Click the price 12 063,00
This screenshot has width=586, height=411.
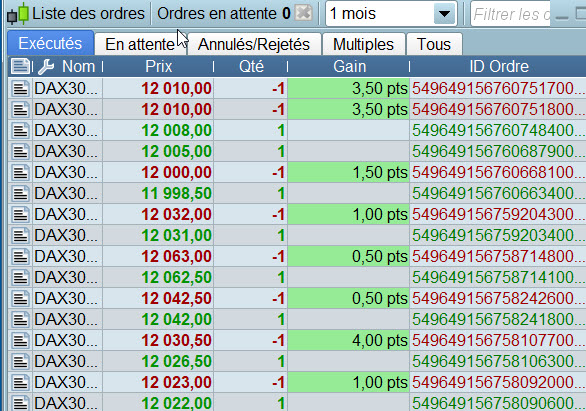point(176,256)
